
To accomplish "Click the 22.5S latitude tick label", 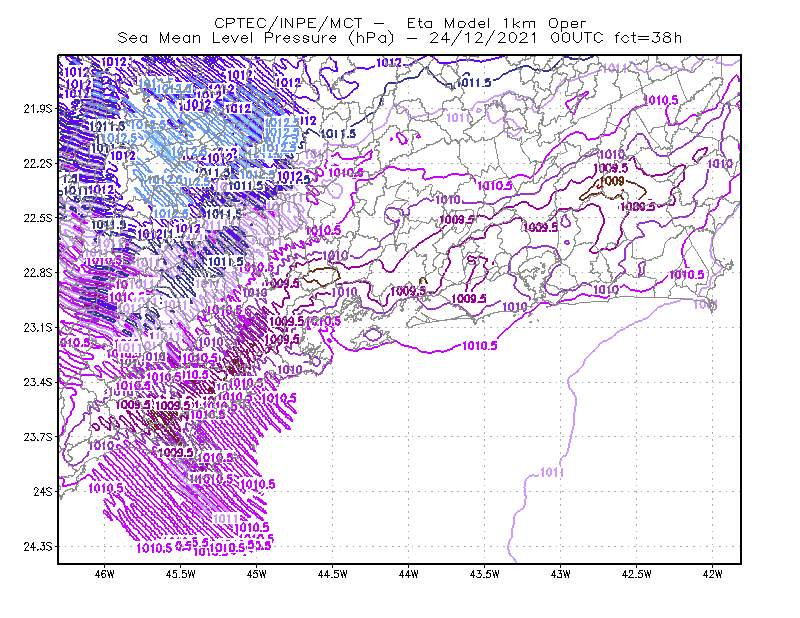I will tap(38, 218).
